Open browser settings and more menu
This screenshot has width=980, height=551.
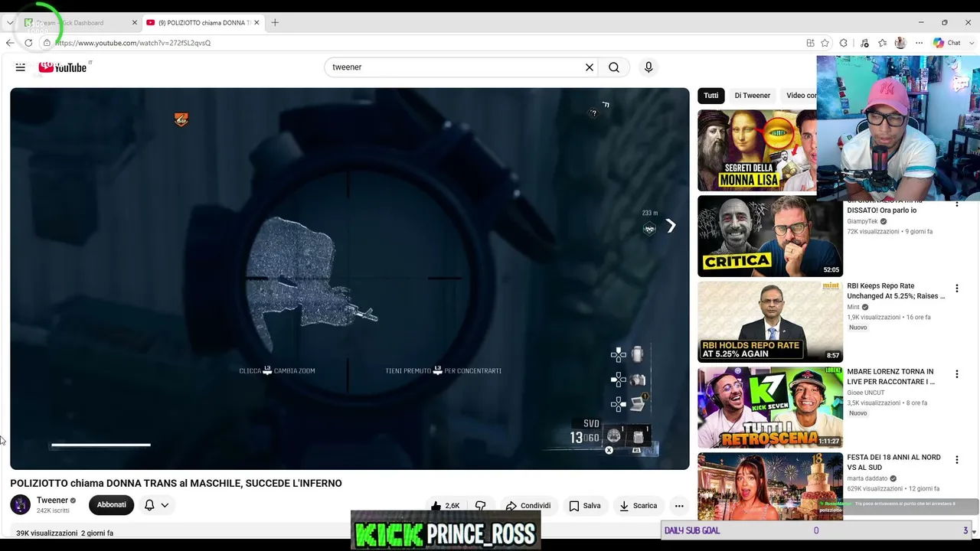[919, 43]
